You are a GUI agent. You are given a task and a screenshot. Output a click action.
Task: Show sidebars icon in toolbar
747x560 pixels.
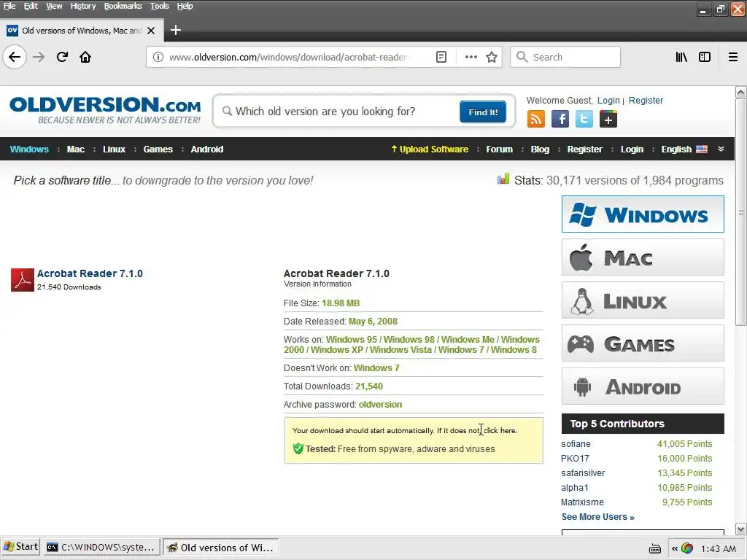[705, 57]
